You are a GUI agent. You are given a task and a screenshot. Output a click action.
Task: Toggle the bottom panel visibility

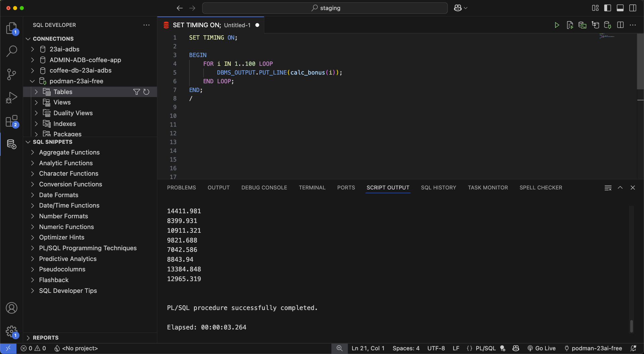click(x=620, y=8)
